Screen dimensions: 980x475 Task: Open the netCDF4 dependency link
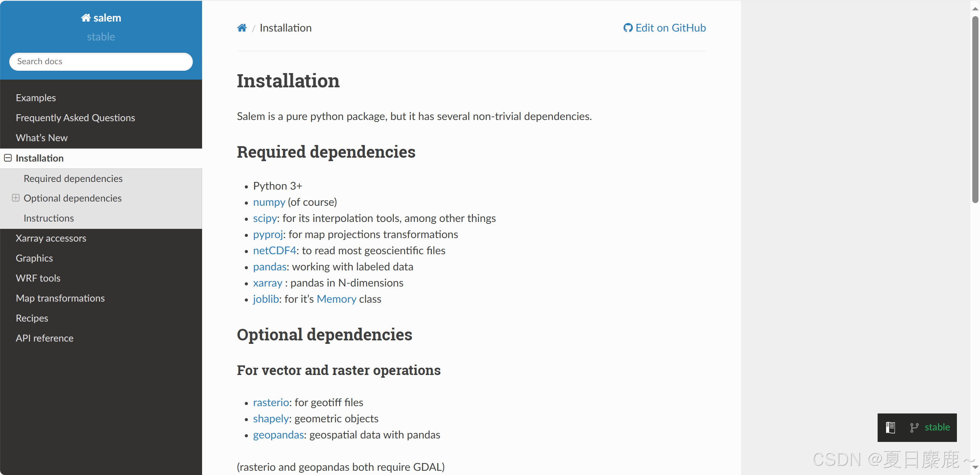pos(274,250)
